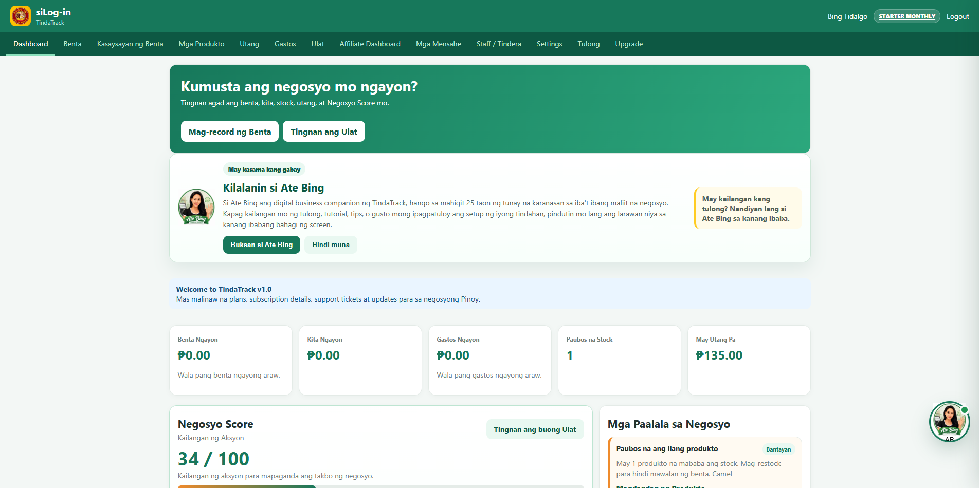
Task: Click the Paubos na Stock card
Action: [620, 360]
